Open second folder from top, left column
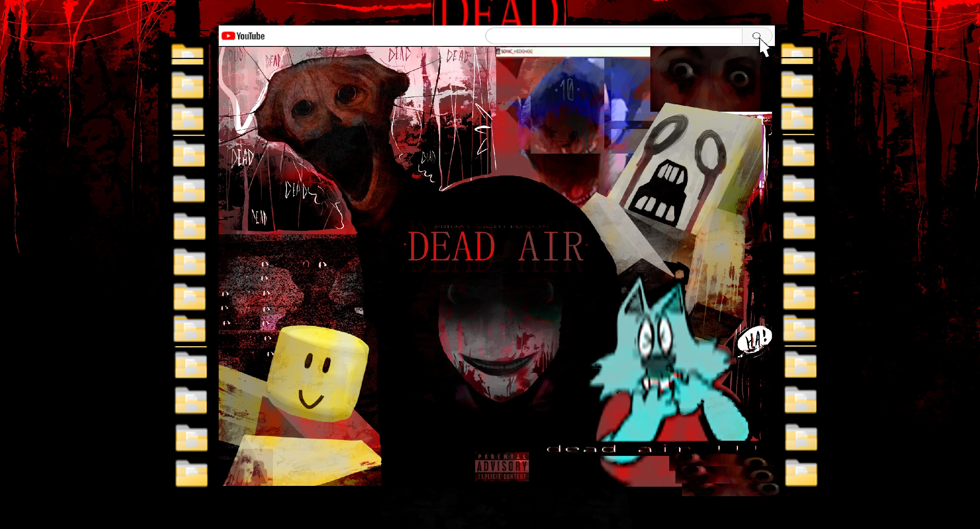980x529 pixels. coord(187,85)
